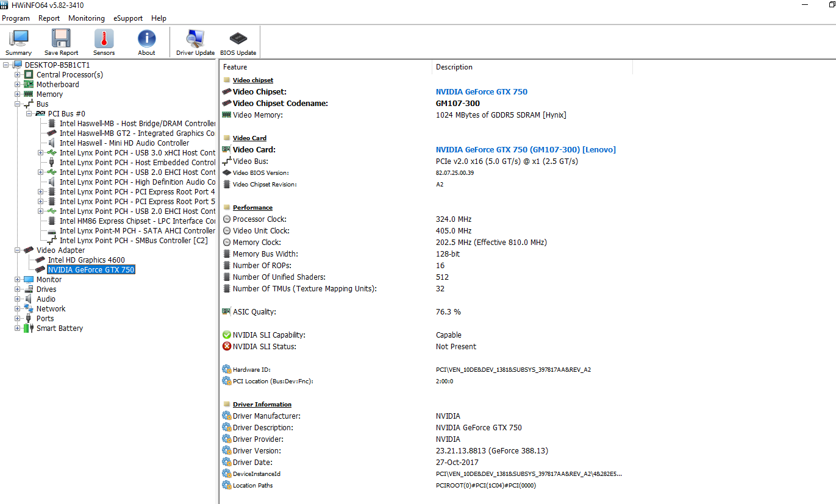The width and height of the screenshot is (836, 504).
Task: Click the Hardware ID gear icon
Action: coord(227,369)
